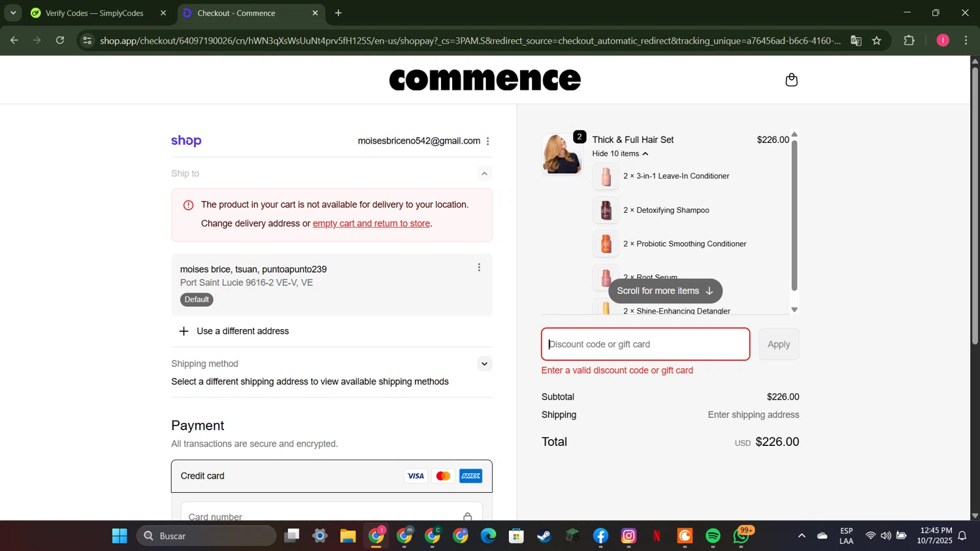Viewport: 980px width, 551px height.
Task: Open the Chrome profile avatar
Action: [942, 40]
